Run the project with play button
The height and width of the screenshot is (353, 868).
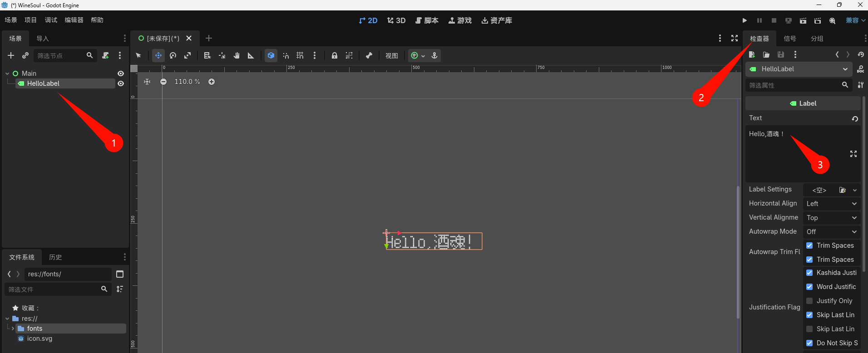(745, 20)
